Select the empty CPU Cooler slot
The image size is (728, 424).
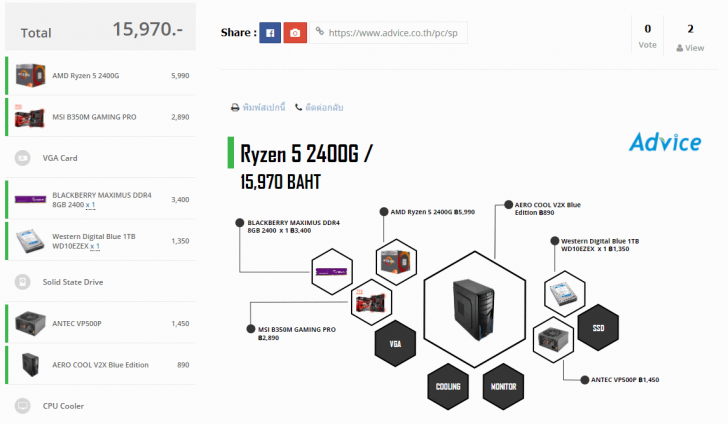point(100,406)
